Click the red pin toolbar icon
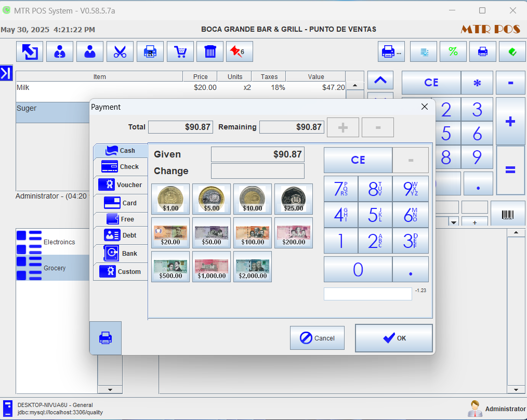 pyautogui.click(x=240, y=51)
